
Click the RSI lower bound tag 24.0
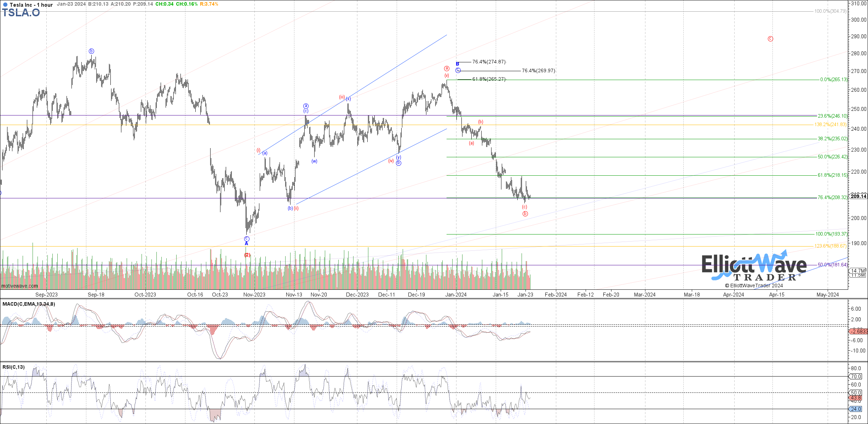point(856,409)
